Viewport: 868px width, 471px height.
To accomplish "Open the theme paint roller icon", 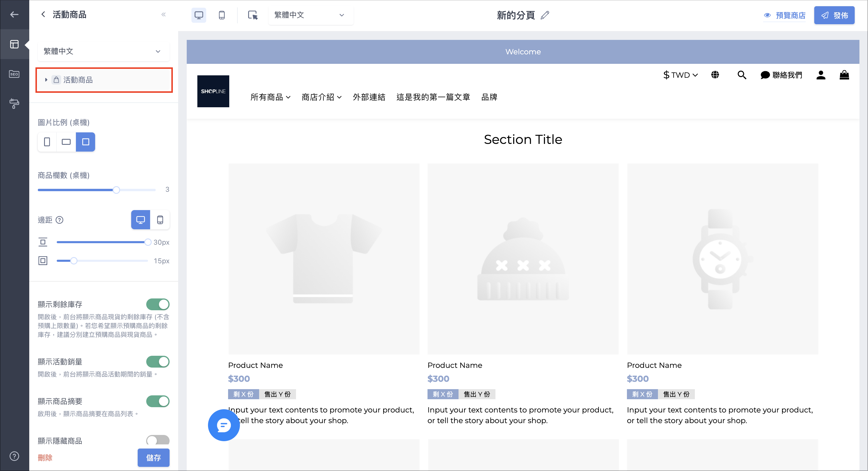I will pos(14,103).
